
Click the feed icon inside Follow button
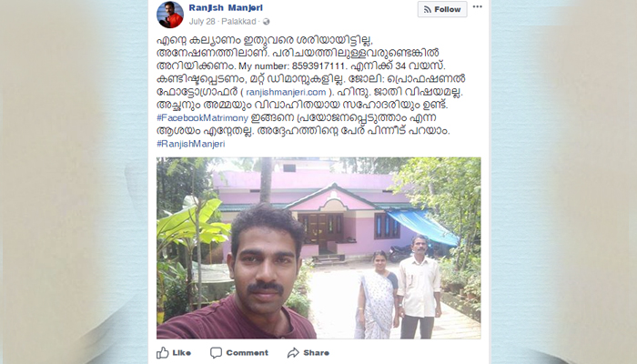coord(427,9)
